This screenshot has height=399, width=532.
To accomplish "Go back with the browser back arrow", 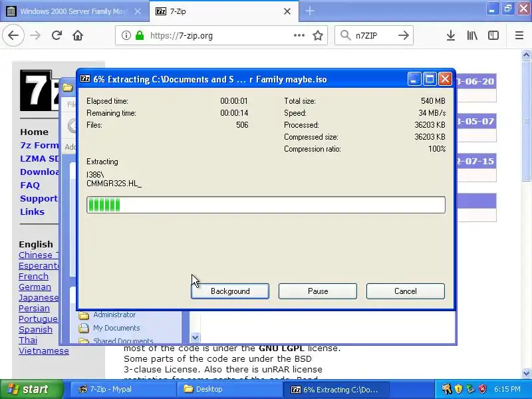I will point(13,35).
